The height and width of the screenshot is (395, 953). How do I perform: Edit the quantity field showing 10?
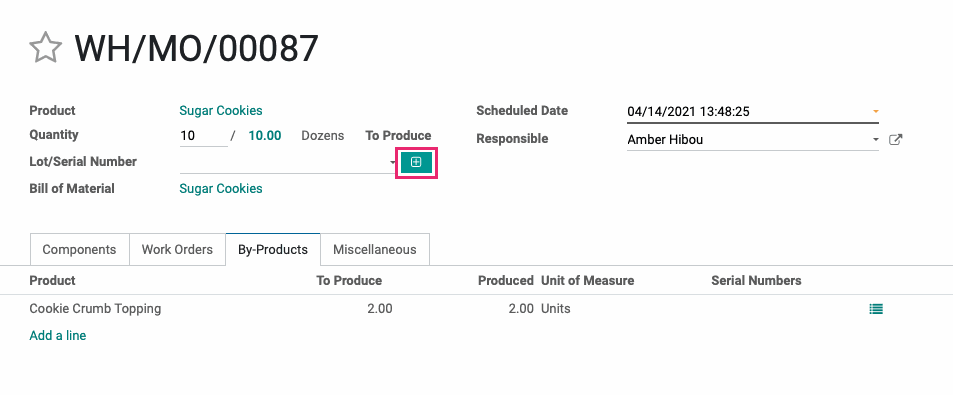point(204,136)
